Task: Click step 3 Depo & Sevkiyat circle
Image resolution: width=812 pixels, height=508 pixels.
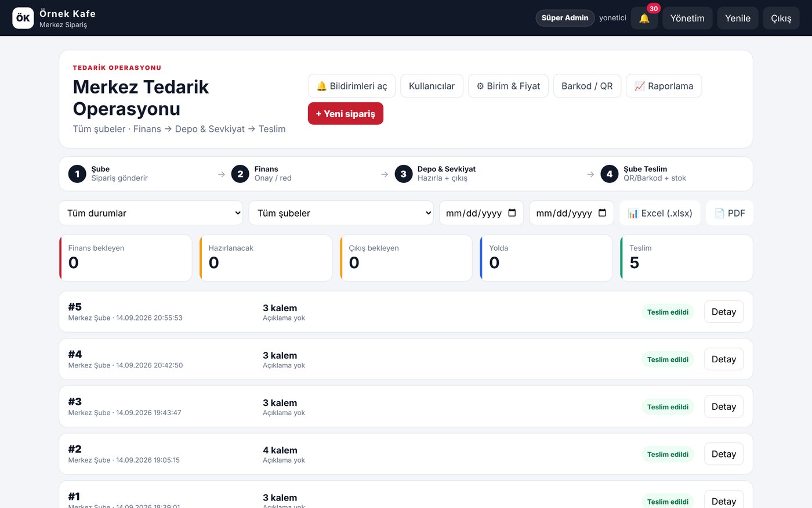Action: tap(404, 174)
